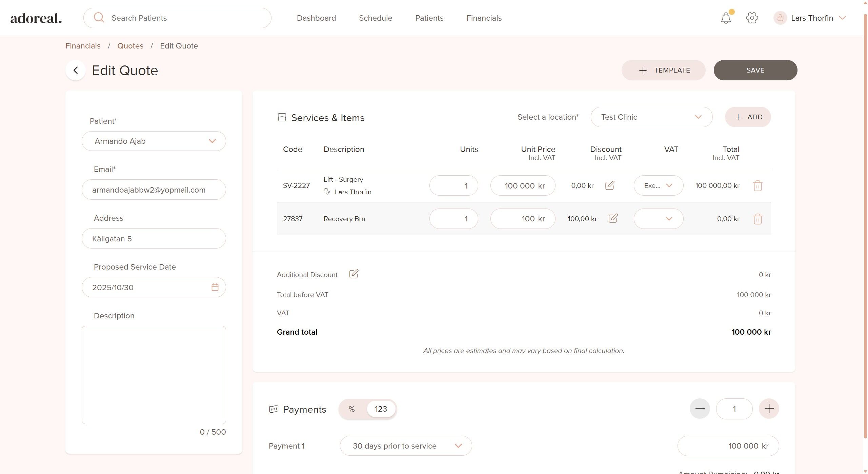Image resolution: width=868 pixels, height=474 pixels.
Task: Delete the Lift - Surgery line item
Action: tap(758, 186)
